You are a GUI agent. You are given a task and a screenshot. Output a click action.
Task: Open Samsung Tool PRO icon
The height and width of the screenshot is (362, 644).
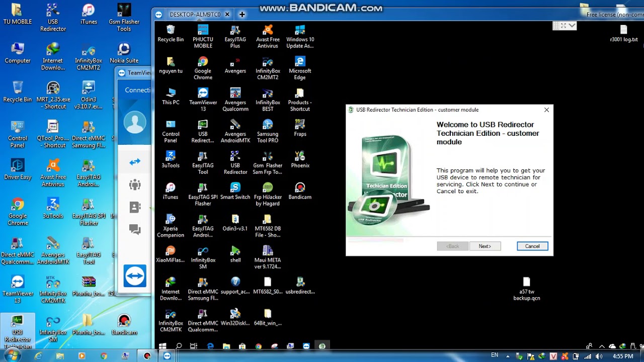coord(268,131)
